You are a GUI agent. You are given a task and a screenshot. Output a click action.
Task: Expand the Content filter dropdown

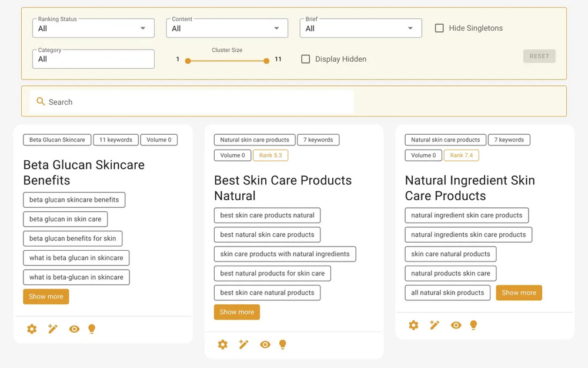pos(227,28)
